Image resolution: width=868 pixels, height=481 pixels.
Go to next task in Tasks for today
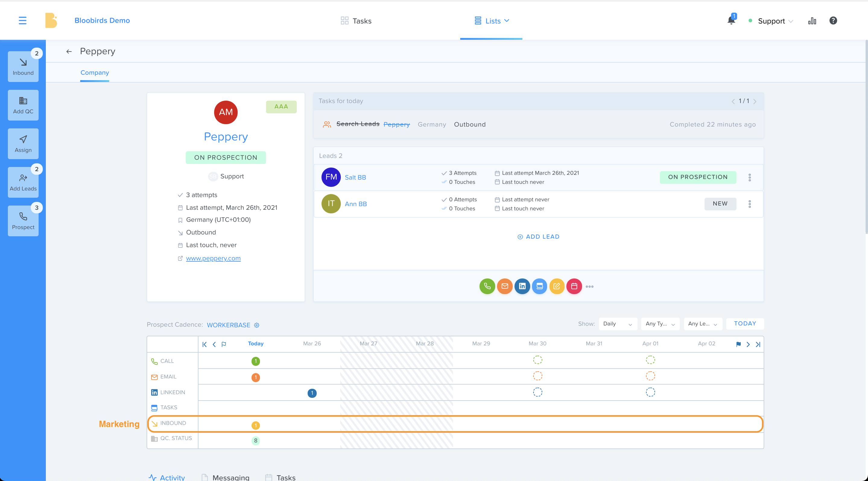pos(755,101)
